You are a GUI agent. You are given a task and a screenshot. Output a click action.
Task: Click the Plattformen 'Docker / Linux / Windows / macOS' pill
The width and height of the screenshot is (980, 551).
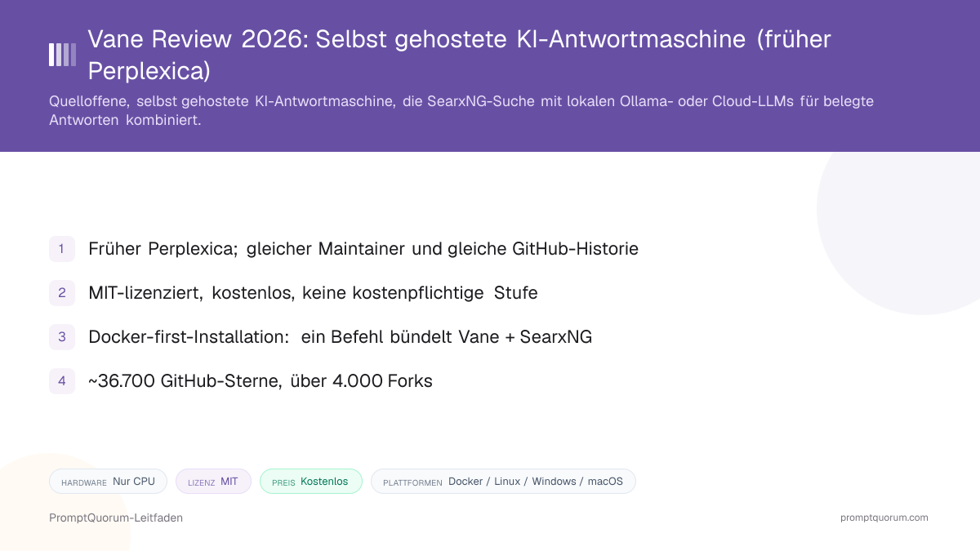503,482
